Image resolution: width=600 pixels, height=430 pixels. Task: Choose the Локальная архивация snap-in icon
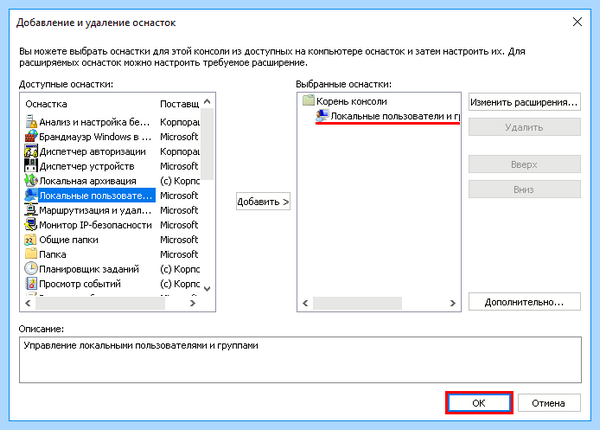31,181
